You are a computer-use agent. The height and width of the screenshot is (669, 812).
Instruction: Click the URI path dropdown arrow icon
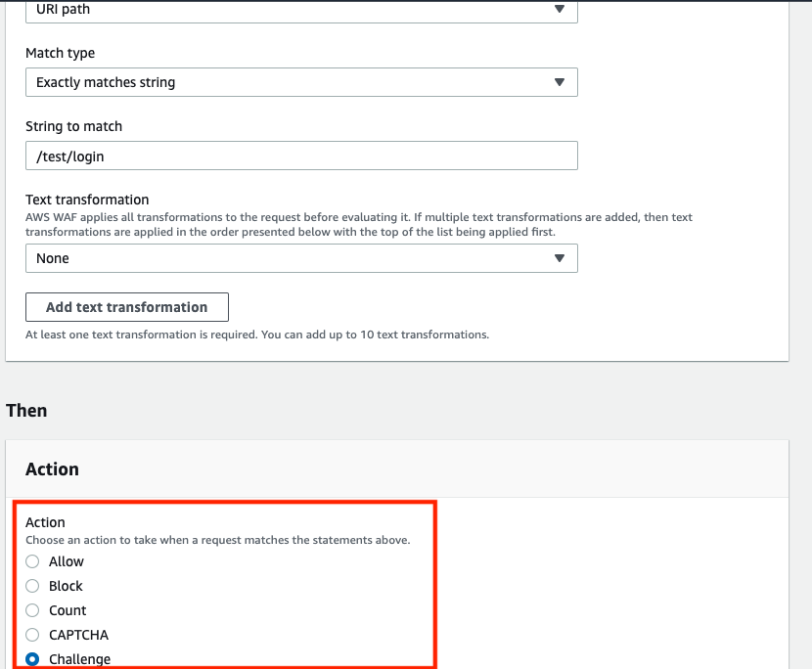coord(559,9)
